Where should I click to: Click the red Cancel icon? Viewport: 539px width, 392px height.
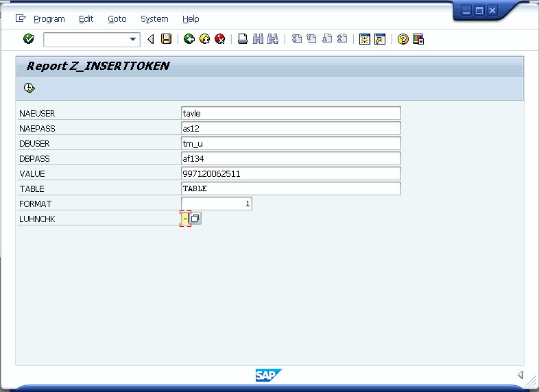(219, 39)
